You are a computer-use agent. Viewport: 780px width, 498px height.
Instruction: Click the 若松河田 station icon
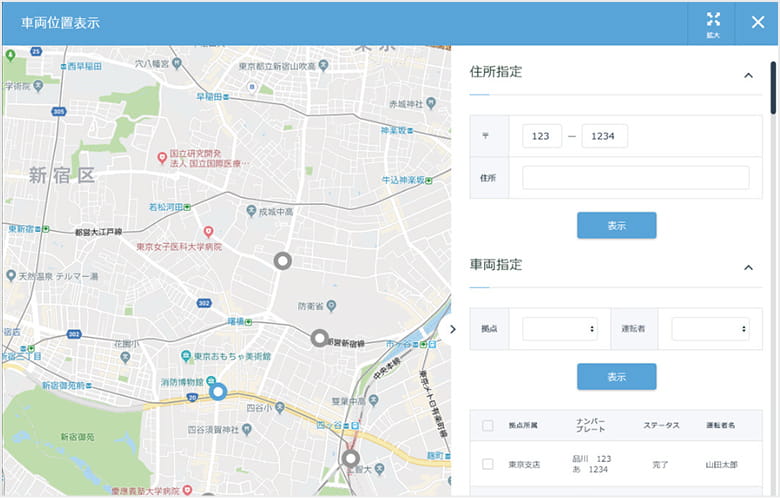pos(187,207)
